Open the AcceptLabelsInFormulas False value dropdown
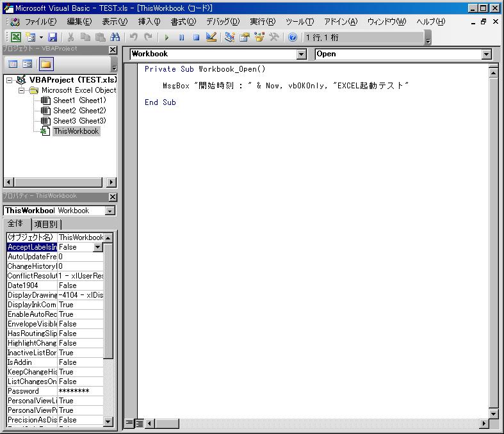 pos(98,247)
